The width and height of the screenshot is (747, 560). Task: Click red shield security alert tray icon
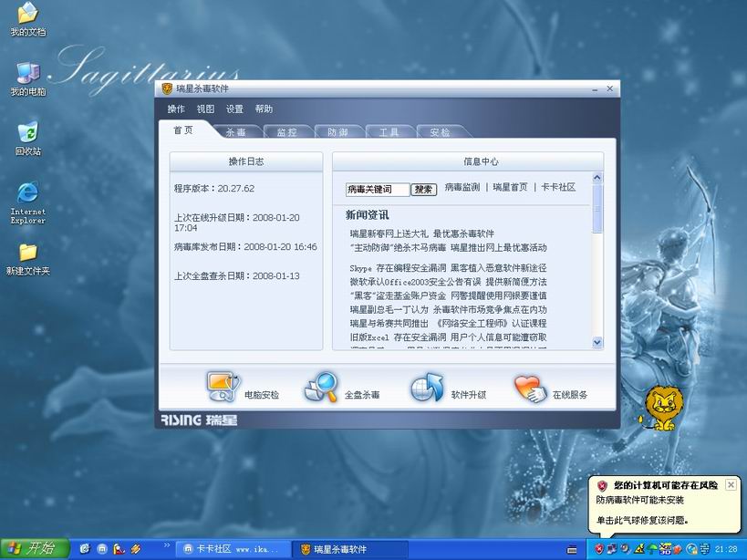pos(599,550)
